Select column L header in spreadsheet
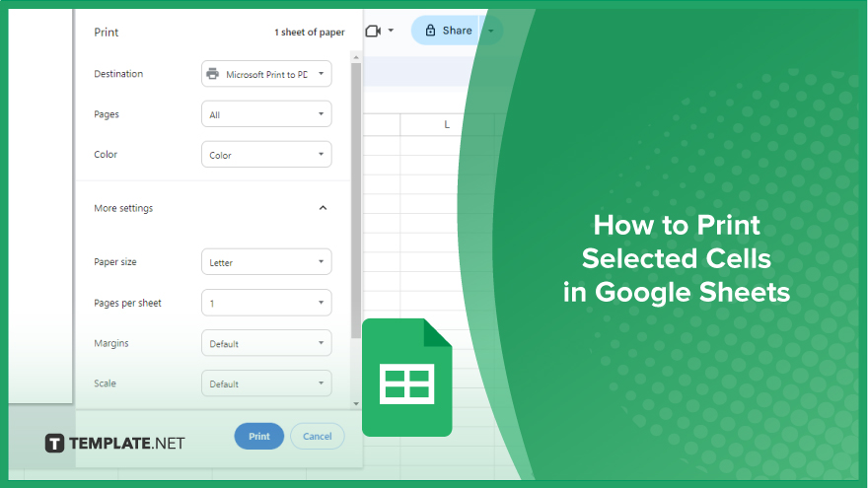 coord(447,124)
